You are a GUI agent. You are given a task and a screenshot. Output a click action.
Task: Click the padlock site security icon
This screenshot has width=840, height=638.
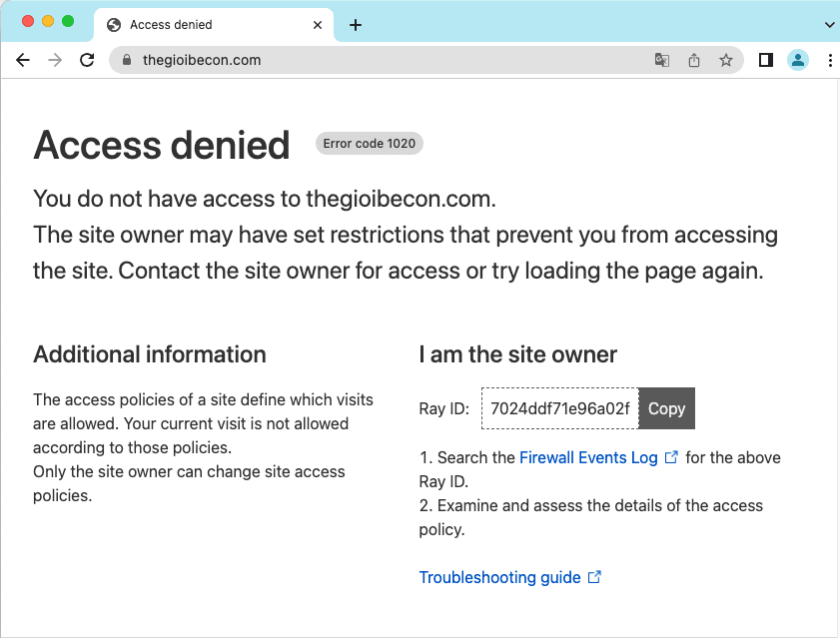pos(126,60)
